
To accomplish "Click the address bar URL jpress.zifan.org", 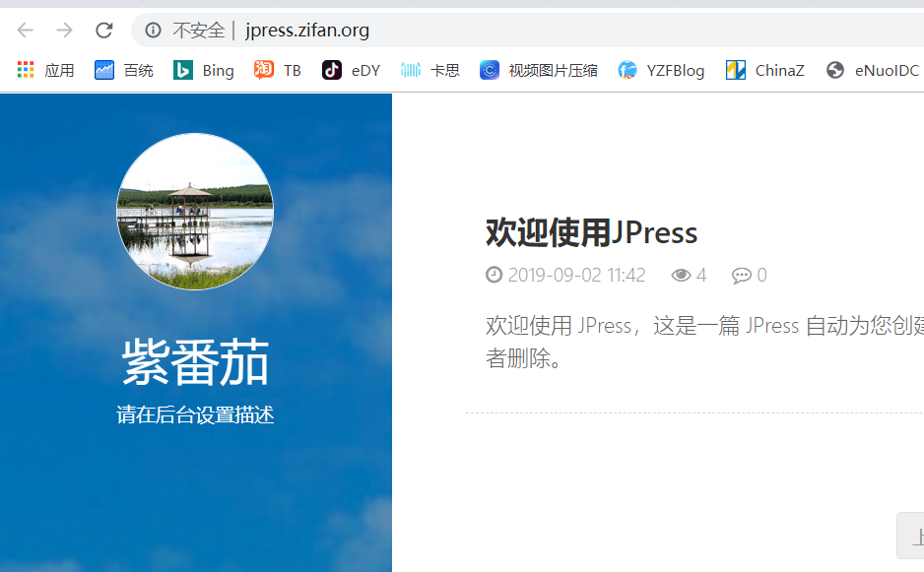I will coord(307,31).
